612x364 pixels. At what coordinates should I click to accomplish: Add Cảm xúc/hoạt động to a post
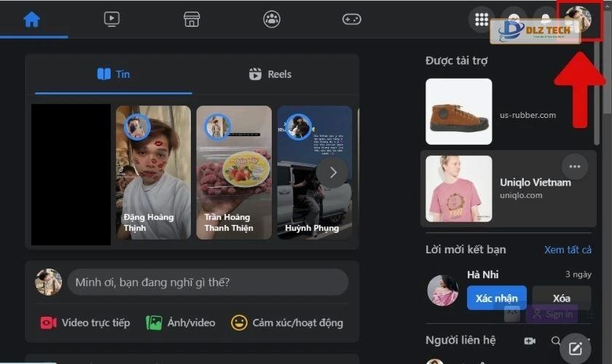287,323
